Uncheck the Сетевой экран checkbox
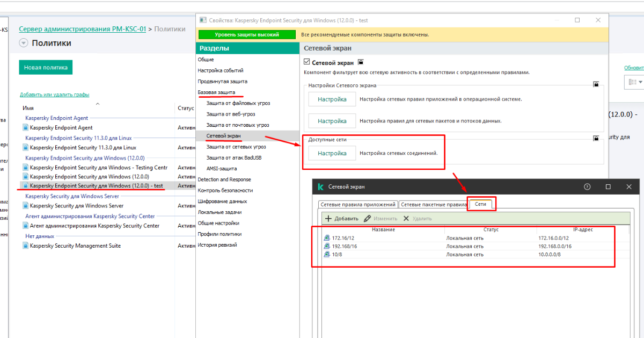The image size is (644, 338). click(x=307, y=62)
